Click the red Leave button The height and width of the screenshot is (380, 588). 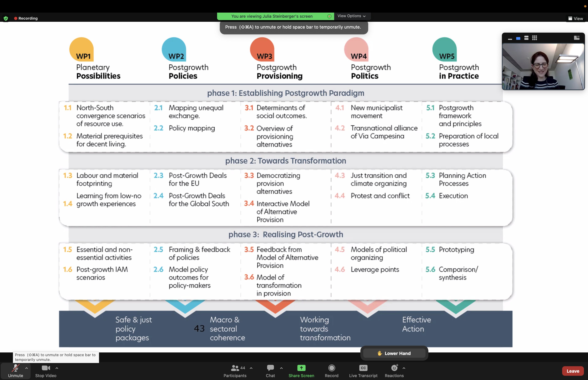click(x=573, y=371)
